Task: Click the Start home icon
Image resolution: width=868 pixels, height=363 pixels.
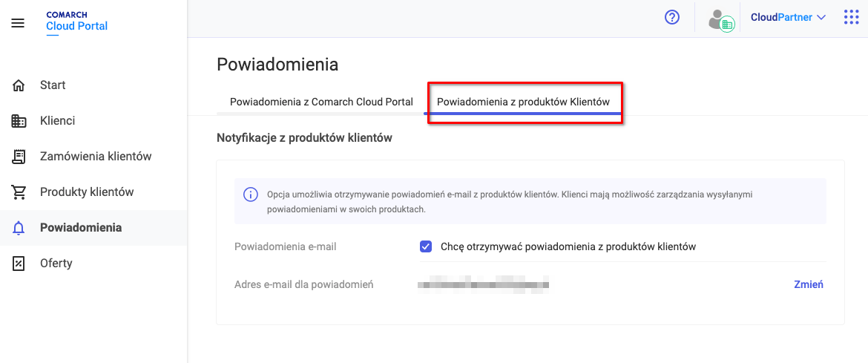Action: click(x=19, y=85)
